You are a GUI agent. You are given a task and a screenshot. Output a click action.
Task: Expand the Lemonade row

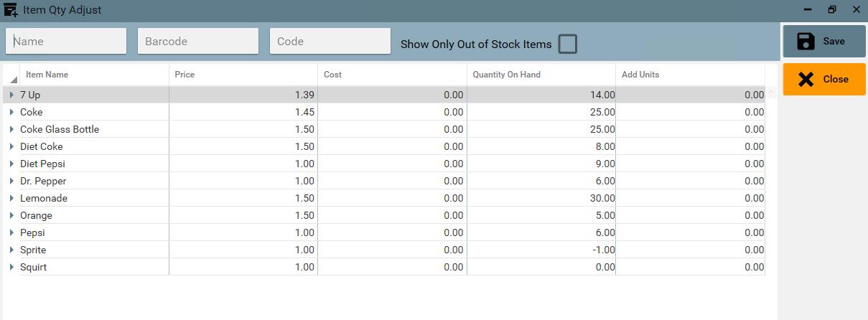click(11, 198)
